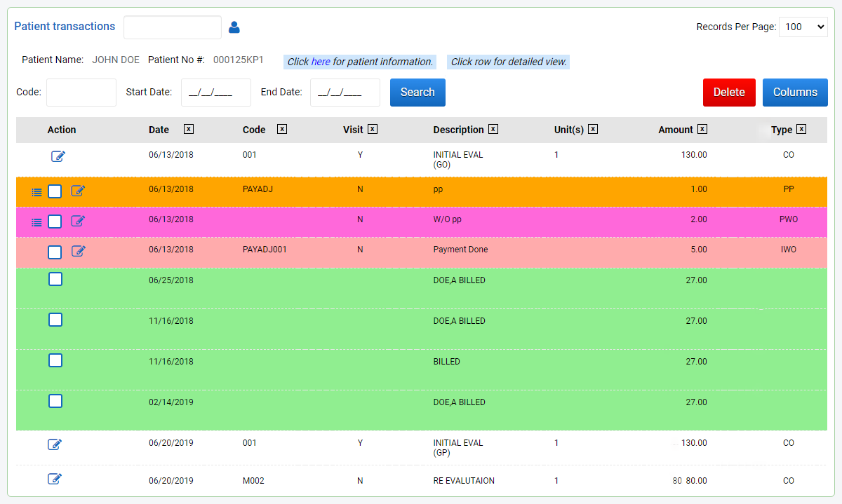842x504 pixels.
Task: Select the 06/25/2018 DOE,A BILLED row checkbox
Action: pos(55,278)
